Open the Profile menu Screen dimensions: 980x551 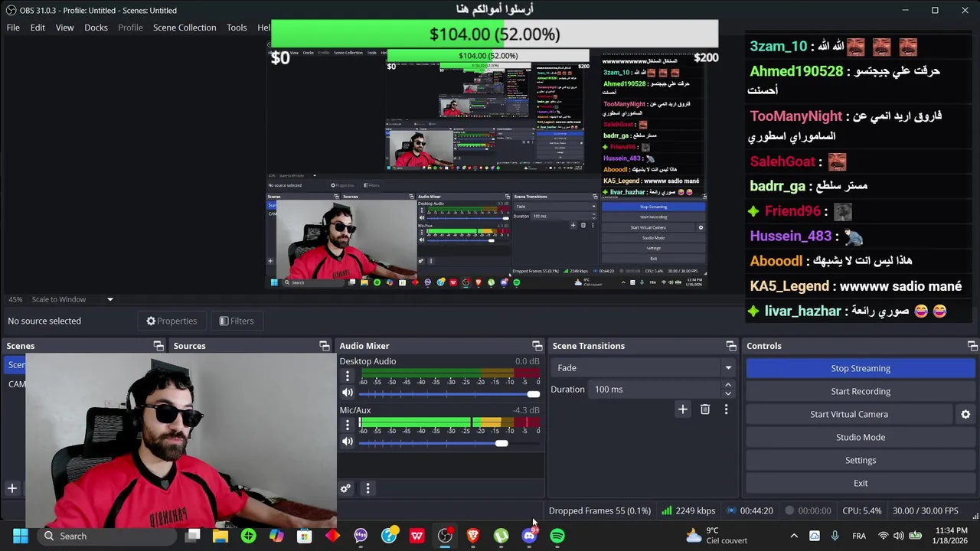(x=130, y=28)
